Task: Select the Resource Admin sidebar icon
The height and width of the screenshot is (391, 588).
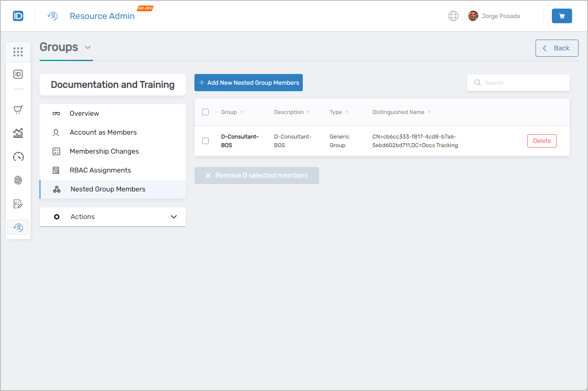Action: click(18, 227)
